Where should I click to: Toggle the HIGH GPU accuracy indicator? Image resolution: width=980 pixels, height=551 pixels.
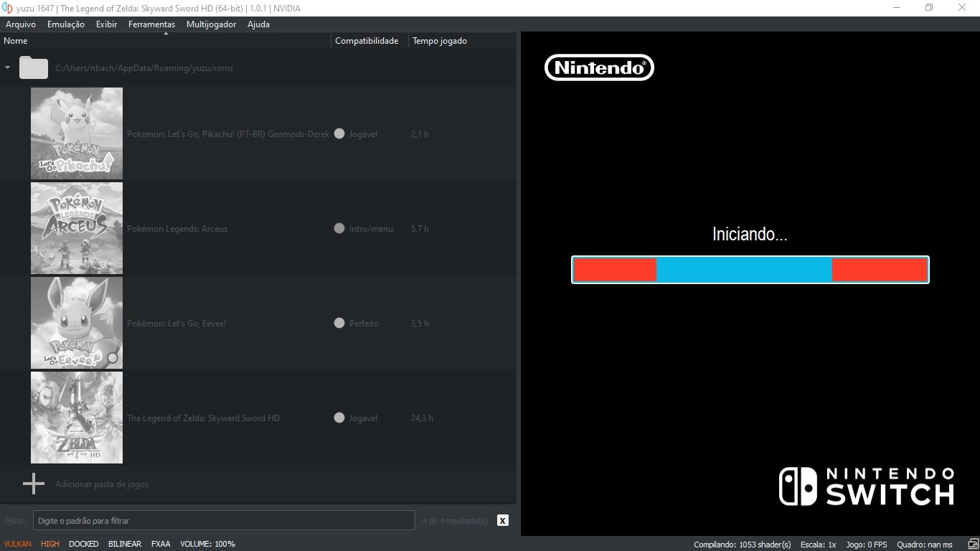tap(50, 544)
